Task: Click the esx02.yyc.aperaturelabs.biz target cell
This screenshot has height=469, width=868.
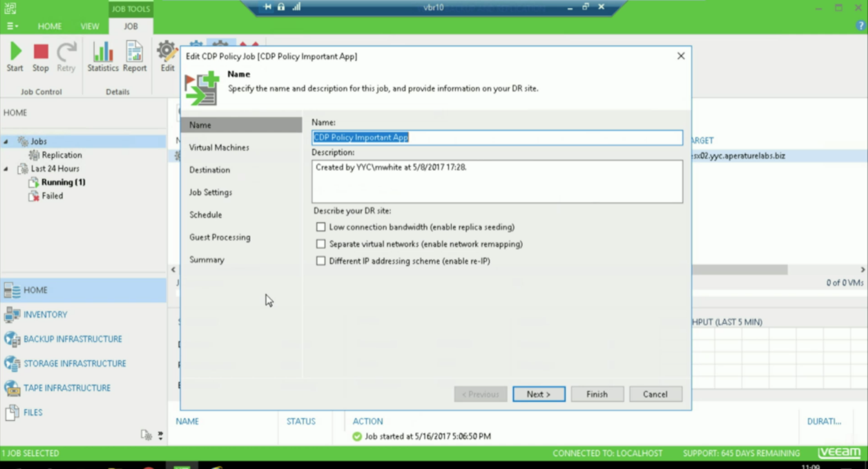Action: click(739, 156)
